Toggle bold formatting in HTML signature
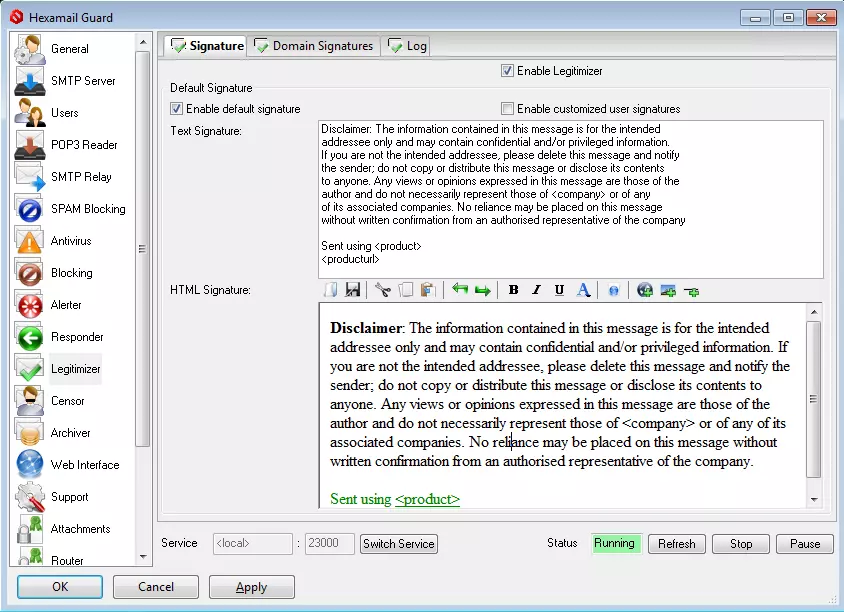844x612 pixels. click(513, 290)
